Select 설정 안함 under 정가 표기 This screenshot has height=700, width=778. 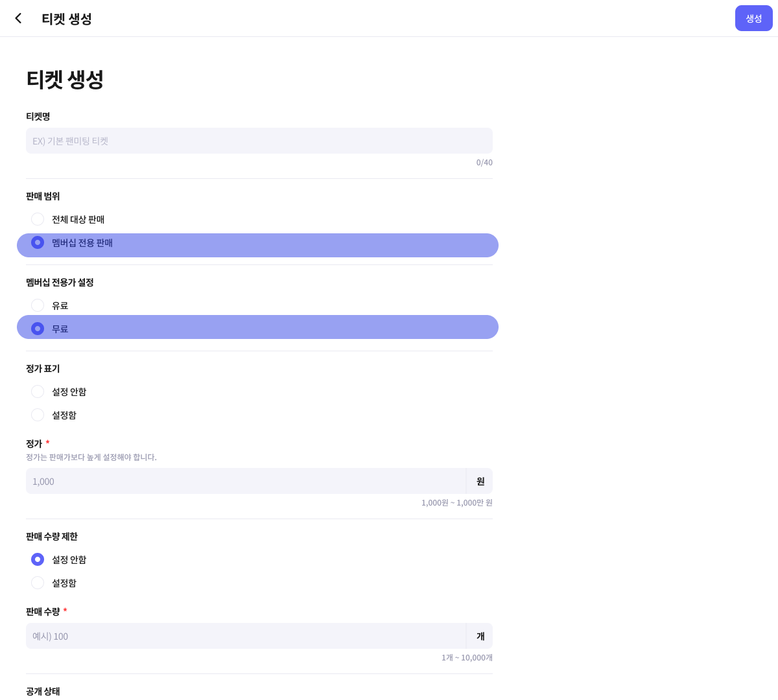coord(38,391)
